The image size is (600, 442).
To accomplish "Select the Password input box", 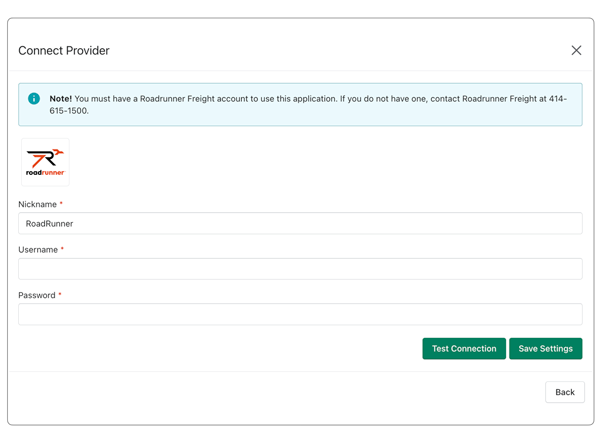I will (x=300, y=314).
